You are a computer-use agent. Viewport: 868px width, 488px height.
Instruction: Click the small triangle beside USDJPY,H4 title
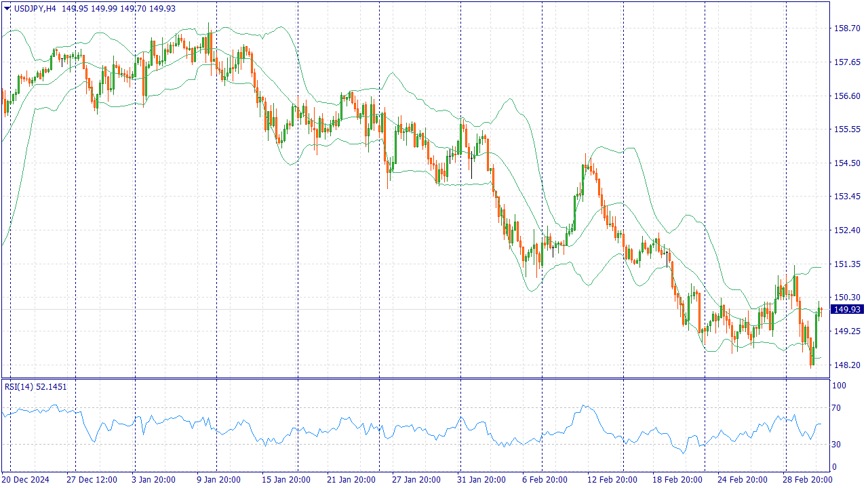coord(7,8)
